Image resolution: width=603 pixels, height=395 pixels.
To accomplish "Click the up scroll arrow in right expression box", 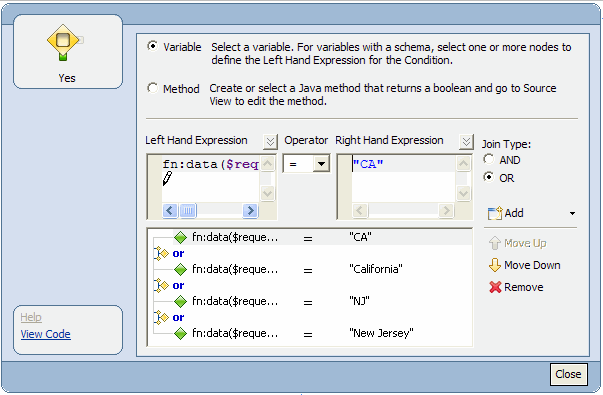I will click(463, 163).
